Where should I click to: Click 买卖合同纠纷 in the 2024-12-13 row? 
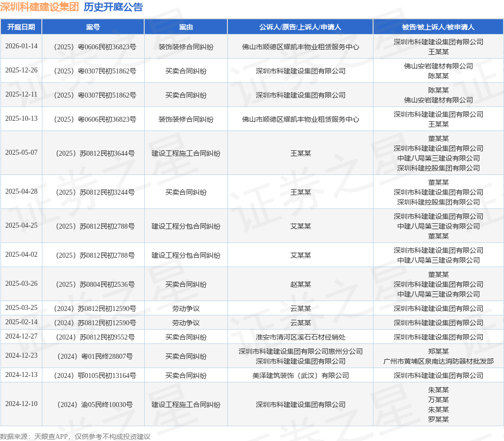point(186,375)
